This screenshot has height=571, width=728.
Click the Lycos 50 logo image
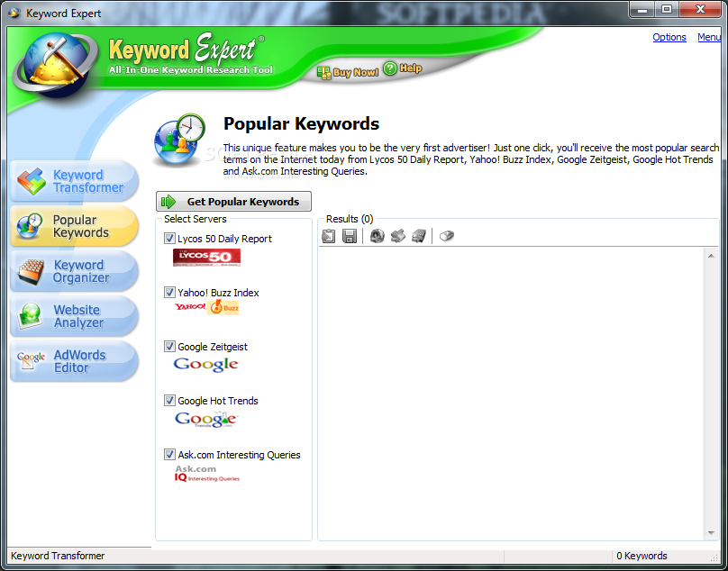click(x=206, y=258)
